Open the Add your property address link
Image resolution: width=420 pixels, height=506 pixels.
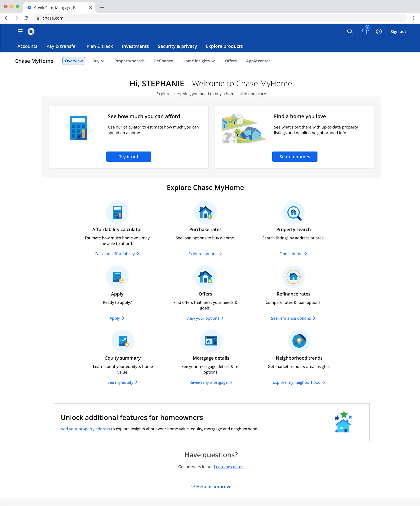click(85, 429)
